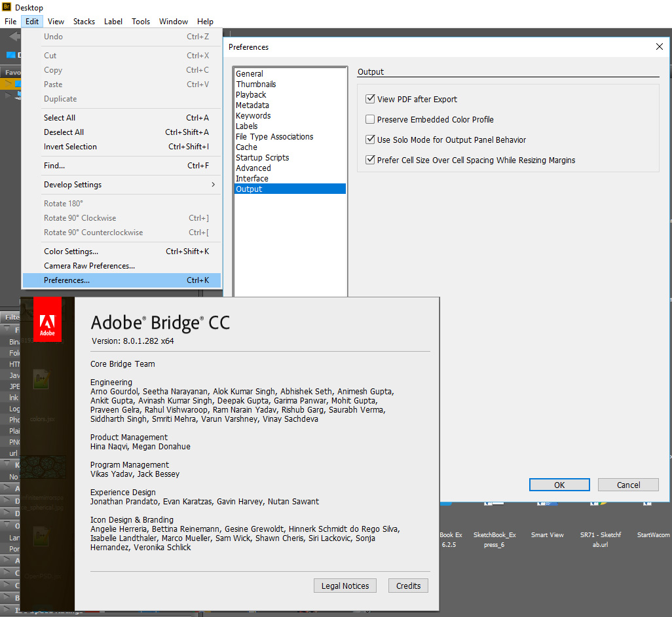
Task: Close the Preferences dialog with the X
Action: pos(659,47)
